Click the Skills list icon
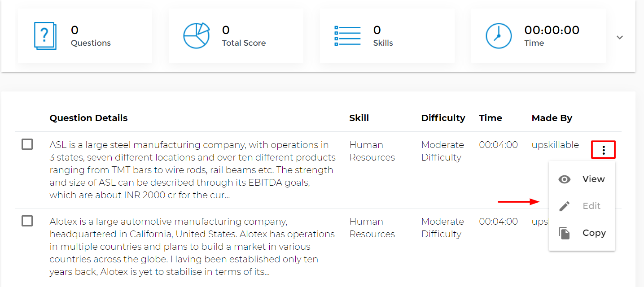This screenshot has width=644, height=287. [347, 36]
